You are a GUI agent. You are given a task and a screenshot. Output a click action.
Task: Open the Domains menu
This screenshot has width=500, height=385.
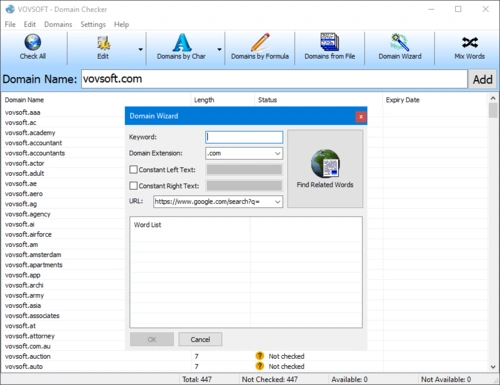(x=58, y=24)
